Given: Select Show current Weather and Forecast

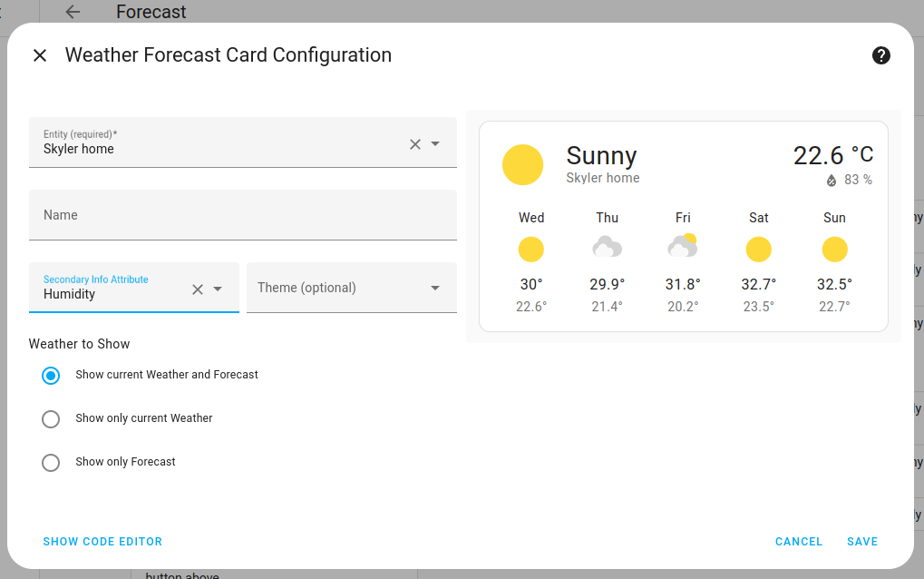Looking at the screenshot, I should pos(51,375).
